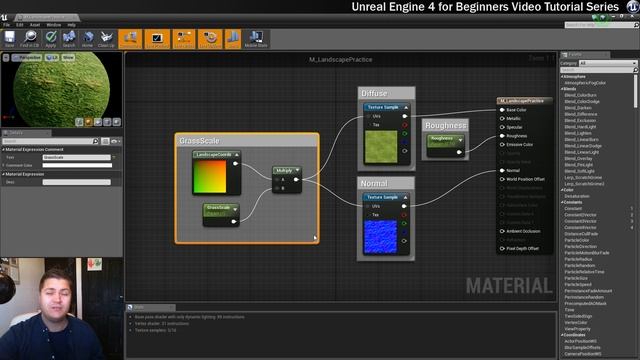This screenshot has width=640, height=360.
Task: Click the Details search magnifier icon
Action: click(96, 141)
